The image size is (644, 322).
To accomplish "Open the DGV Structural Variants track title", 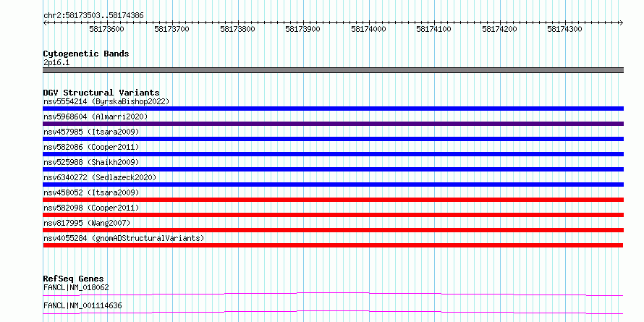I will (x=101, y=93).
